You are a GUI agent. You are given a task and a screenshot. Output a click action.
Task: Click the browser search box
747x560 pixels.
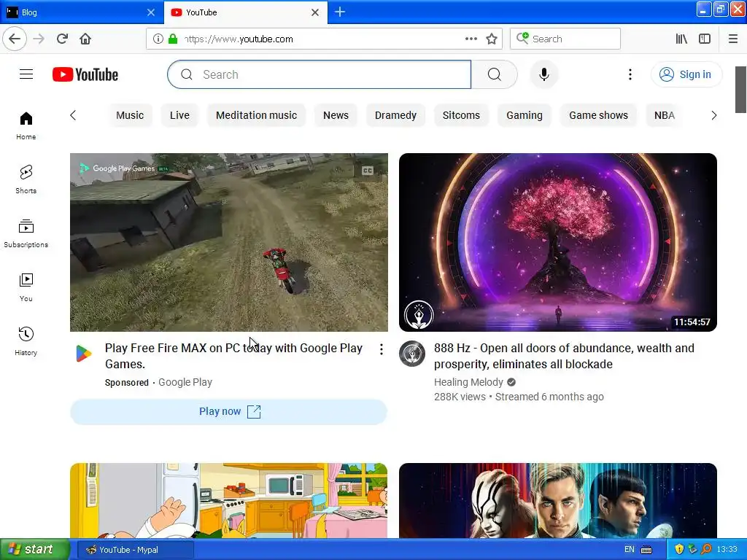(x=565, y=39)
